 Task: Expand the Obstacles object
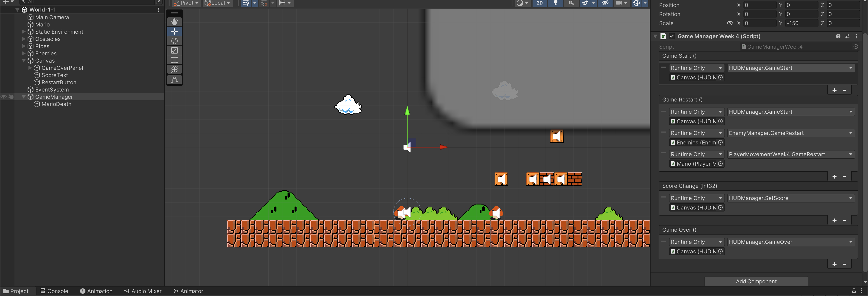[x=24, y=39]
